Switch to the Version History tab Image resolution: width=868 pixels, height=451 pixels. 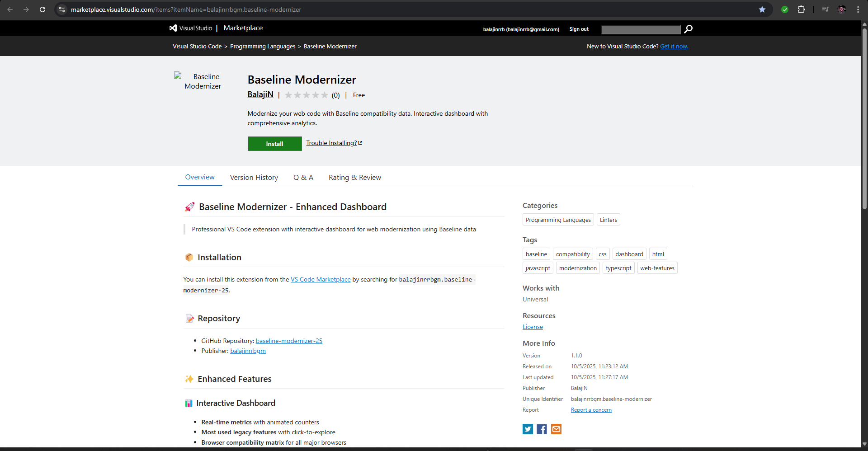pyautogui.click(x=254, y=178)
